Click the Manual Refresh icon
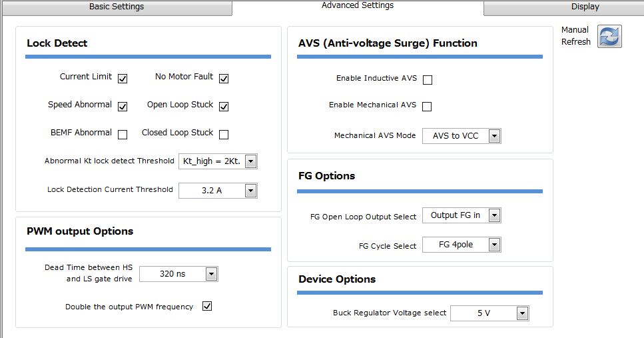The height and width of the screenshot is (338, 644). 609,37
